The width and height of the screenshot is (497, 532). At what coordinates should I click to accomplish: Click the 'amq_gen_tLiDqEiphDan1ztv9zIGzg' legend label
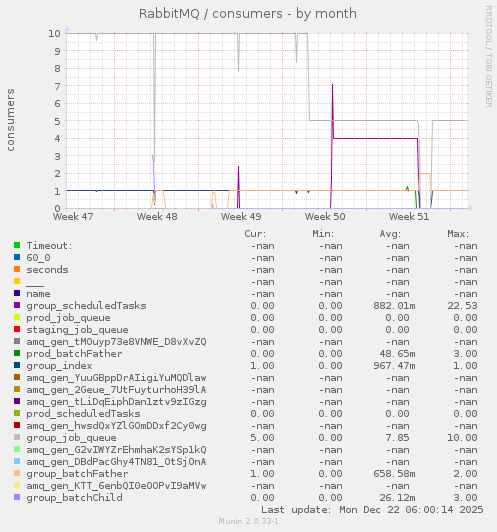116,402
